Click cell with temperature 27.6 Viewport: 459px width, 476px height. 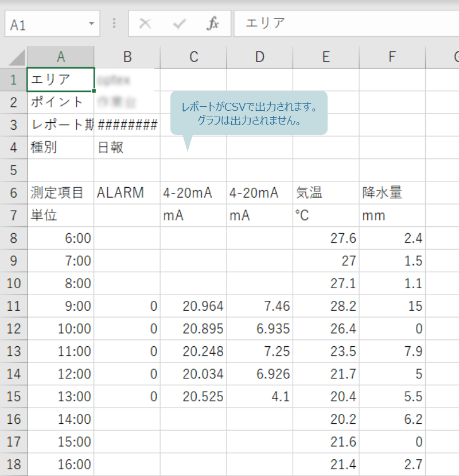pos(326,238)
